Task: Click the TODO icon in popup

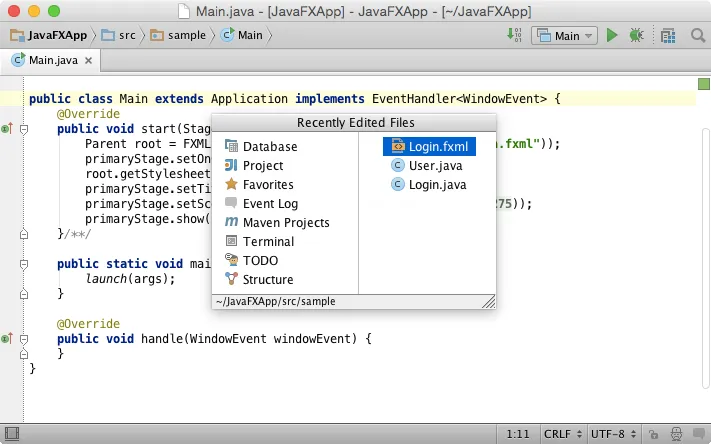Action: point(231,259)
